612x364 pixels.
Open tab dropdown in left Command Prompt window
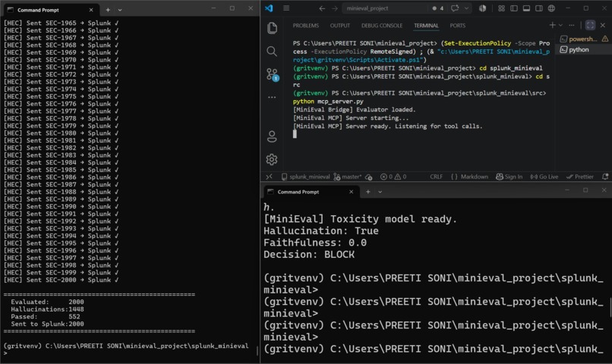120,10
